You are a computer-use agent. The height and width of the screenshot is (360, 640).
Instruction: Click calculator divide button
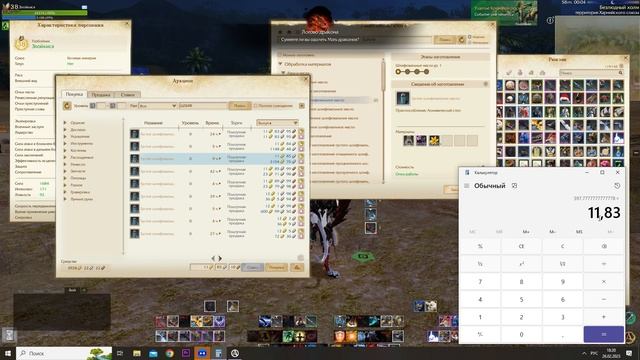point(604,264)
